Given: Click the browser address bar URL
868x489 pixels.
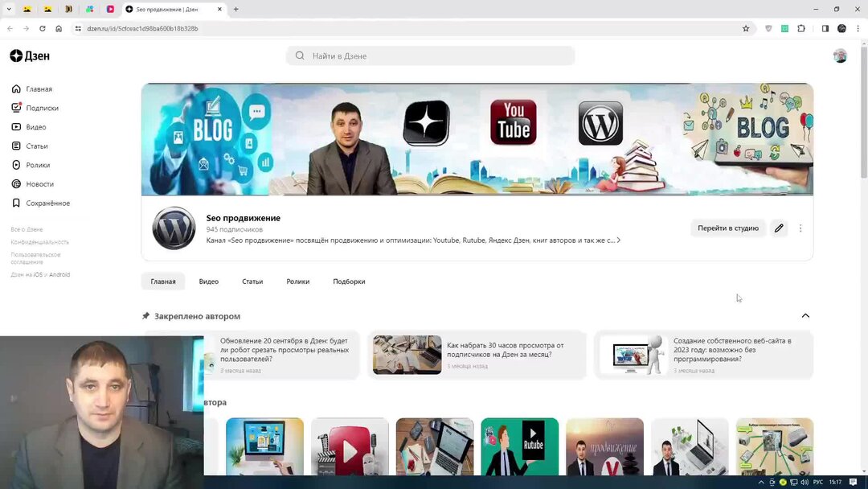Looking at the screenshot, I should coord(142,28).
